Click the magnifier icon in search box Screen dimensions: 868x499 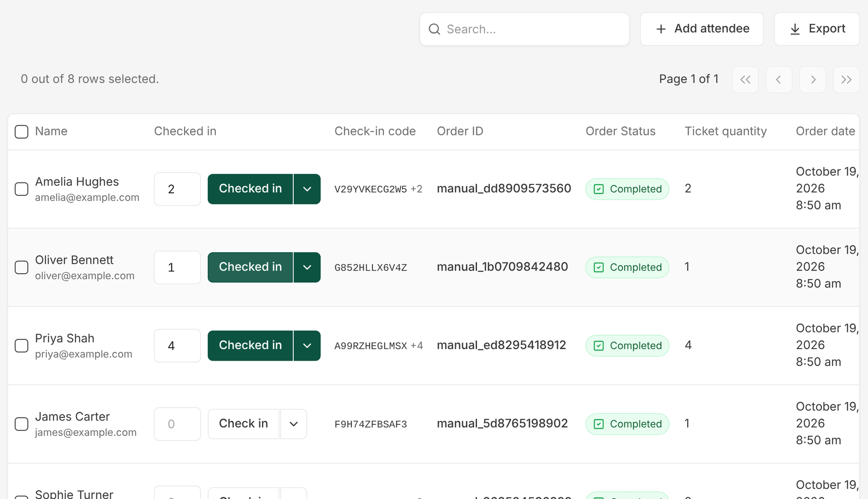434,29
